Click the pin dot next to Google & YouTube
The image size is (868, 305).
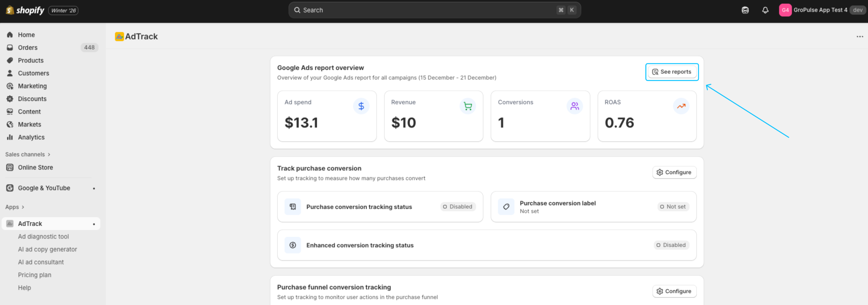coord(94,188)
